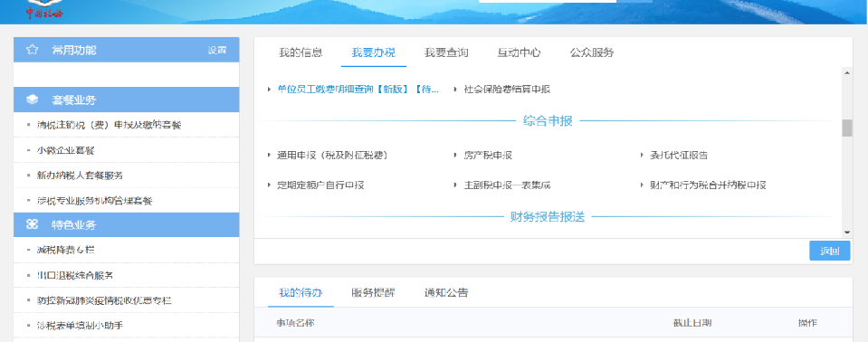Click the scrollbar up arrow in tax panel
The width and height of the screenshot is (868, 342).
coord(847,73)
